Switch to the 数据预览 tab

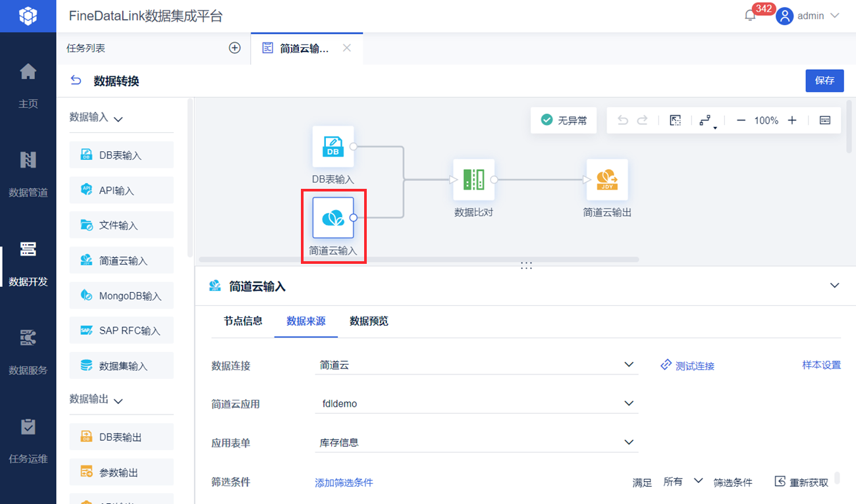[369, 321]
